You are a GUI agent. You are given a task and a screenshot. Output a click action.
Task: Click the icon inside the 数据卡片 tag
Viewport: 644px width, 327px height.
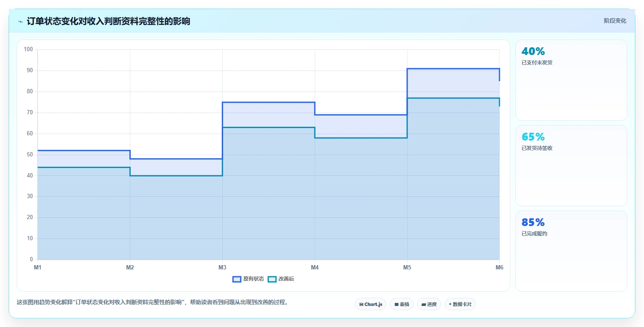tap(450, 304)
